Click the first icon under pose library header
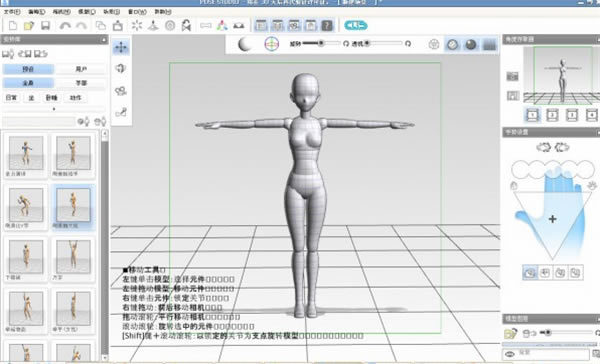 tap(8, 54)
